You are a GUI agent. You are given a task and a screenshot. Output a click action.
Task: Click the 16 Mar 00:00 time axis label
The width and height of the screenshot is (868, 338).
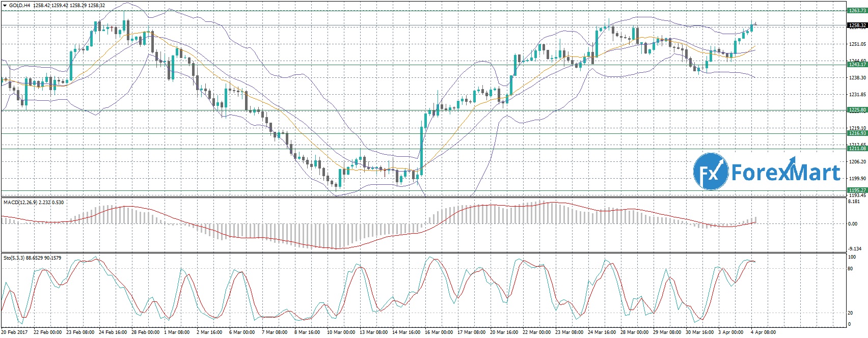pos(438,332)
